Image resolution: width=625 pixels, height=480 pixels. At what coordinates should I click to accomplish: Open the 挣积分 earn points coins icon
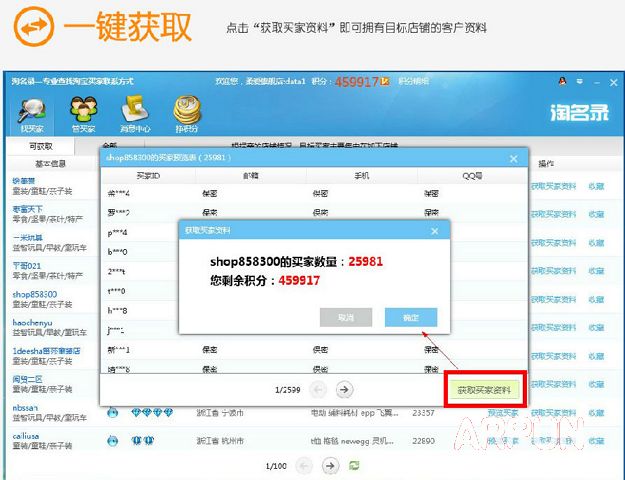[187, 114]
